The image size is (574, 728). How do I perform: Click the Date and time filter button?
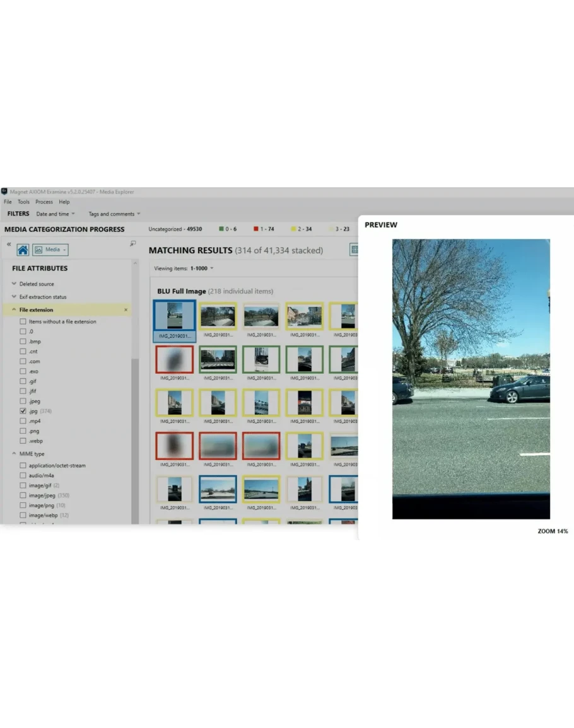click(x=55, y=214)
